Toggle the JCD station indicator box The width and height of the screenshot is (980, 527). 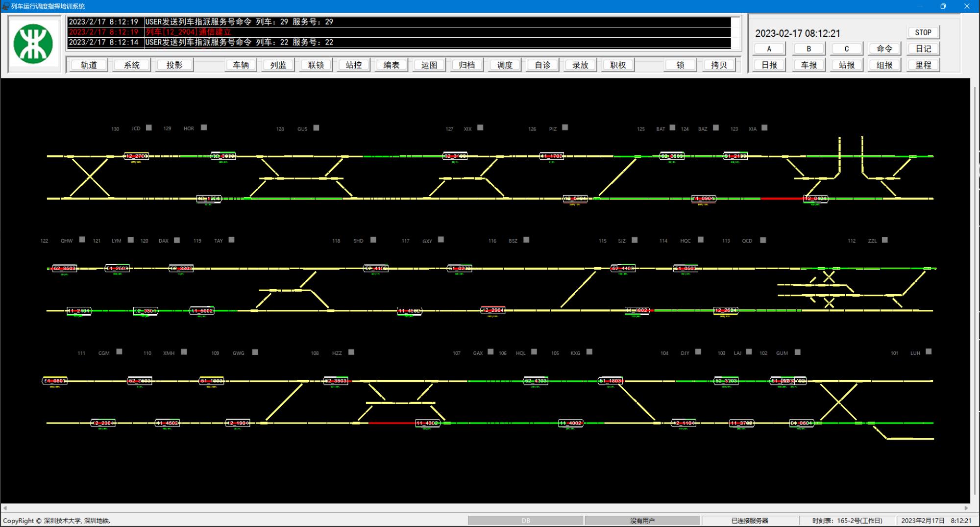click(x=149, y=128)
